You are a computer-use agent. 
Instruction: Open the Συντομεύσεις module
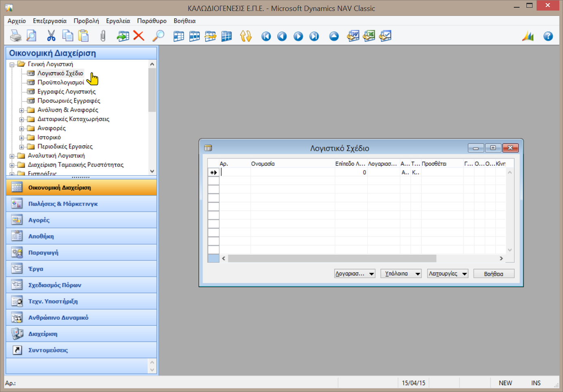[x=81, y=350]
